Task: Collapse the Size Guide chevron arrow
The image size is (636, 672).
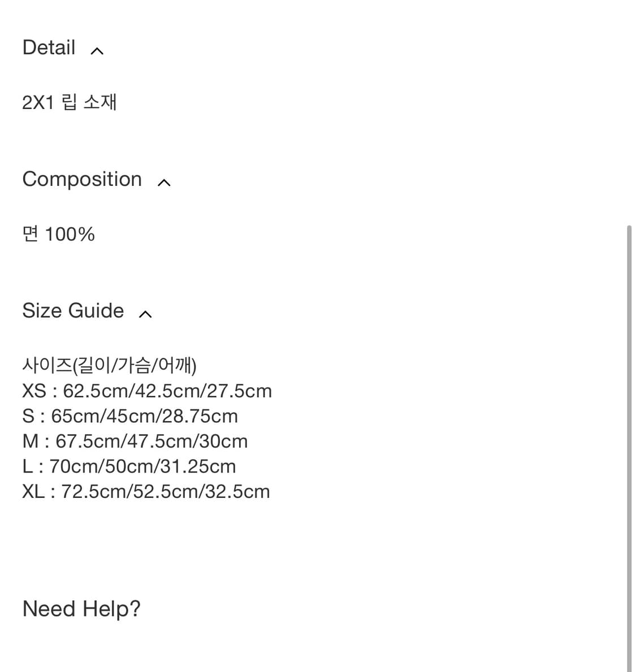Action: [x=145, y=314]
